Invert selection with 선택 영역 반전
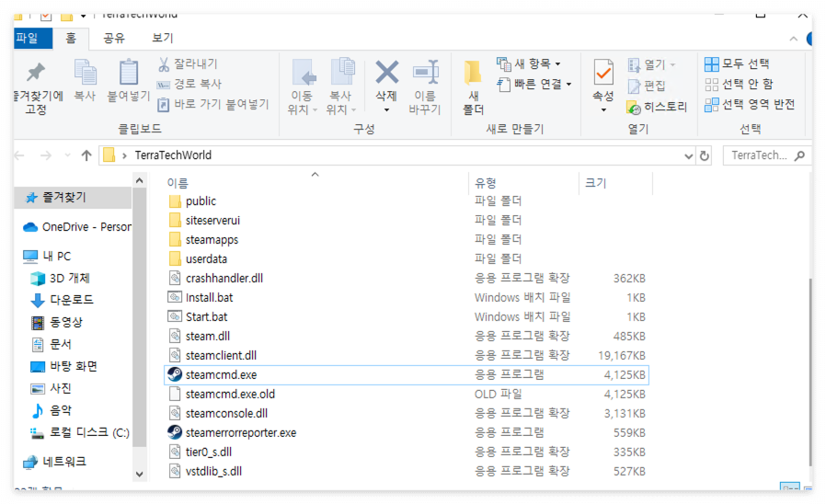 click(x=750, y=104)
